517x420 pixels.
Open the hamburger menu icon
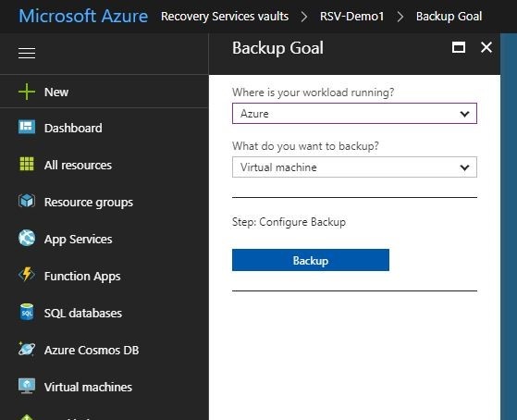point(27,53)
